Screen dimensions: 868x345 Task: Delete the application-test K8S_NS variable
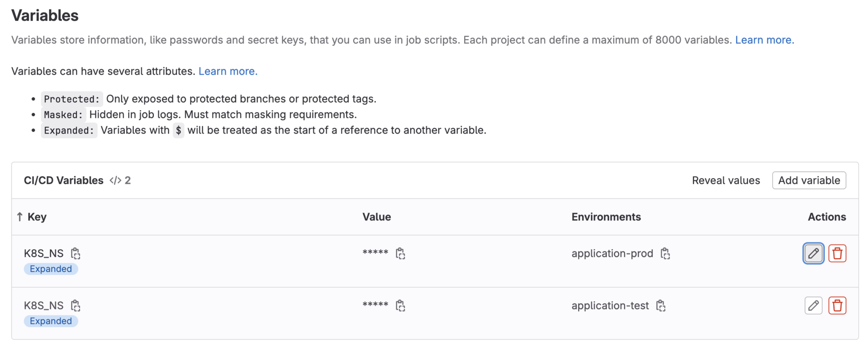837,306
